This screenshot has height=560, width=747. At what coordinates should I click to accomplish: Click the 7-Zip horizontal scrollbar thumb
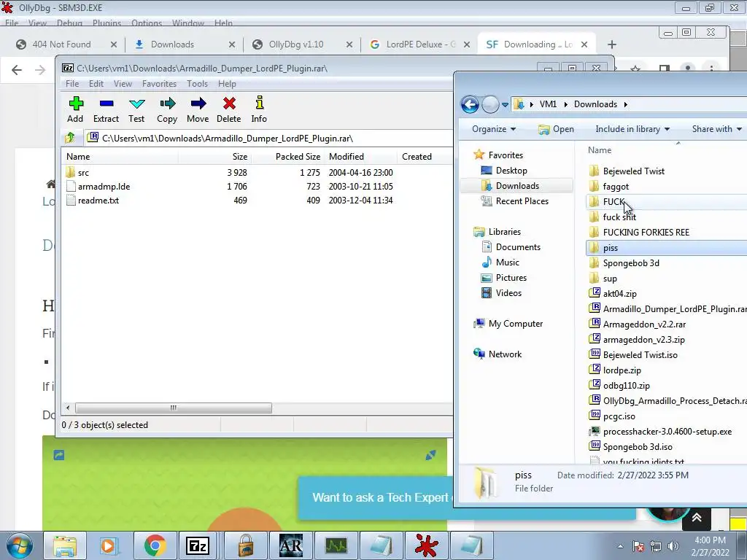(x=174, y=408)
